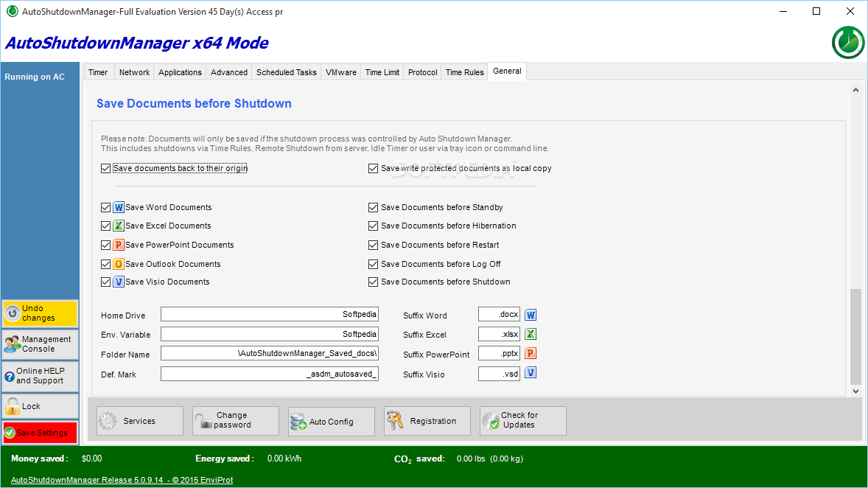Open the Management Console
Viewport: 868px width, 488px height.
click(x=40, y=344)
